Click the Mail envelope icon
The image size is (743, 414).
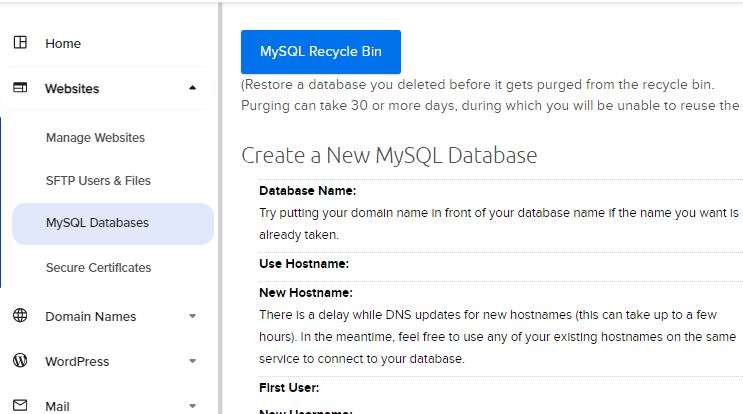[x=20, y=405]
